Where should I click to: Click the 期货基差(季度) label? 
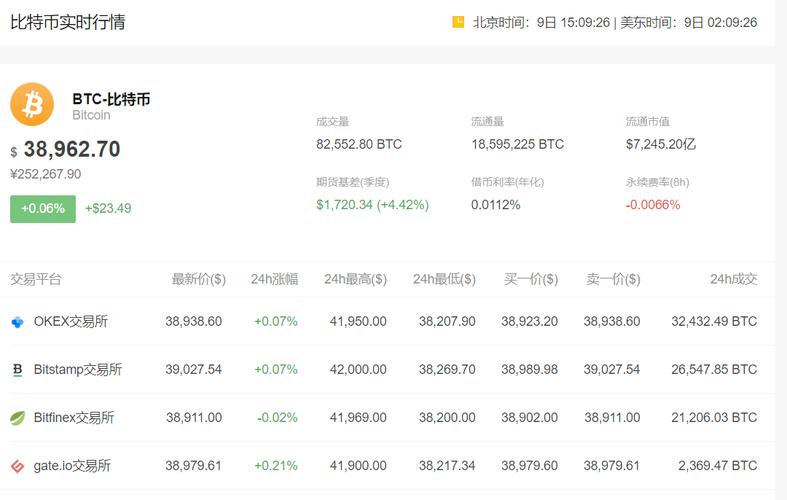tap(353, 182)
